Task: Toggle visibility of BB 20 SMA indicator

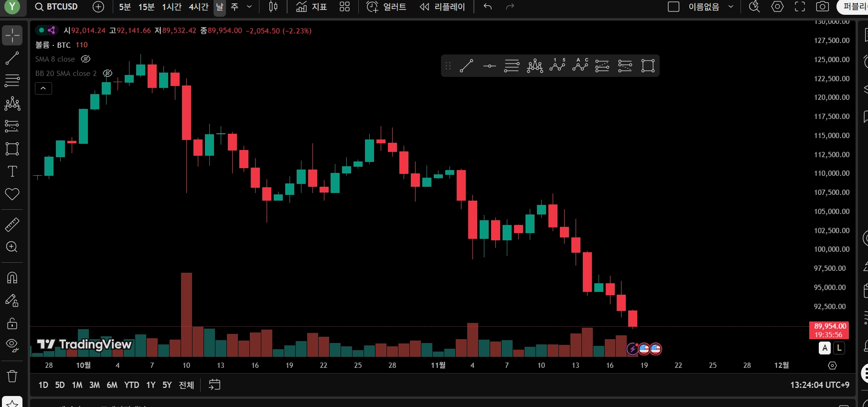Action: [x=107, y=74]
